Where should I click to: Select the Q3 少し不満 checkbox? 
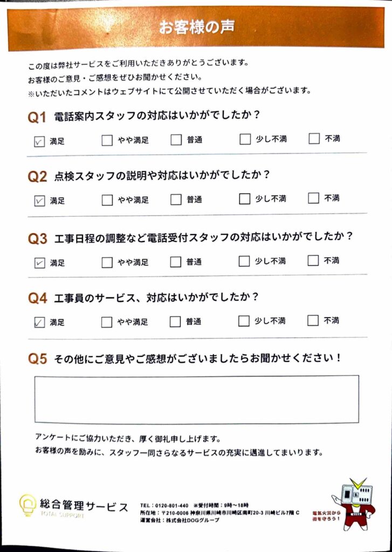(x=244, y=261)
